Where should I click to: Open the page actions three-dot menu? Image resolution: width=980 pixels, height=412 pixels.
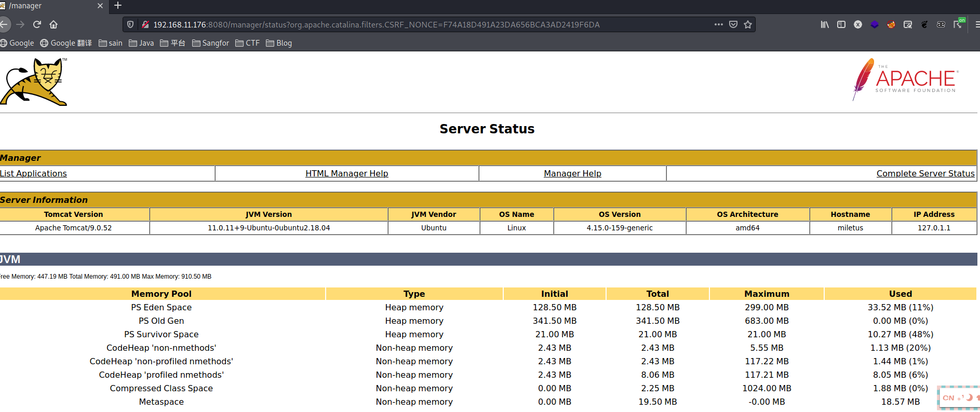[x=719, y=24]
